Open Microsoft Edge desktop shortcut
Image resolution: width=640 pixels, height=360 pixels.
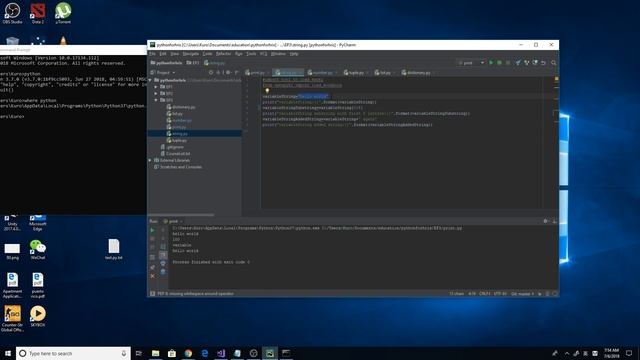38,223
